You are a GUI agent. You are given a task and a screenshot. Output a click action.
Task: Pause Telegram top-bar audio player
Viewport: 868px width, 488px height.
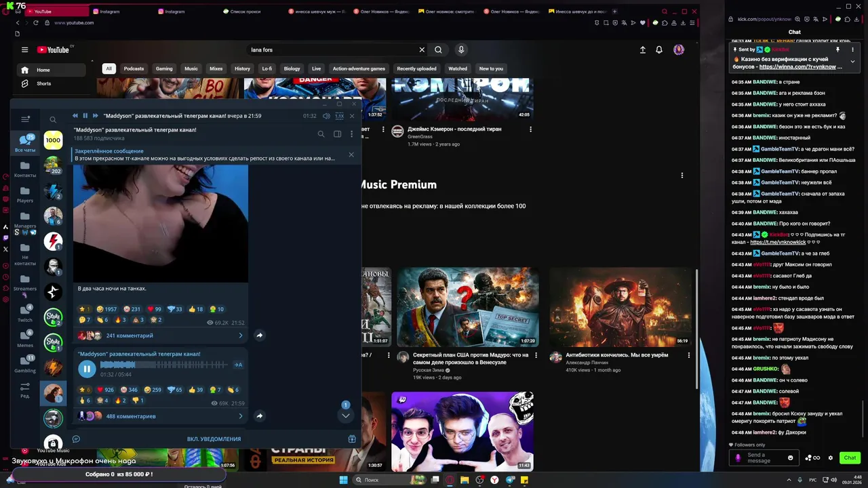pos(85,116)
